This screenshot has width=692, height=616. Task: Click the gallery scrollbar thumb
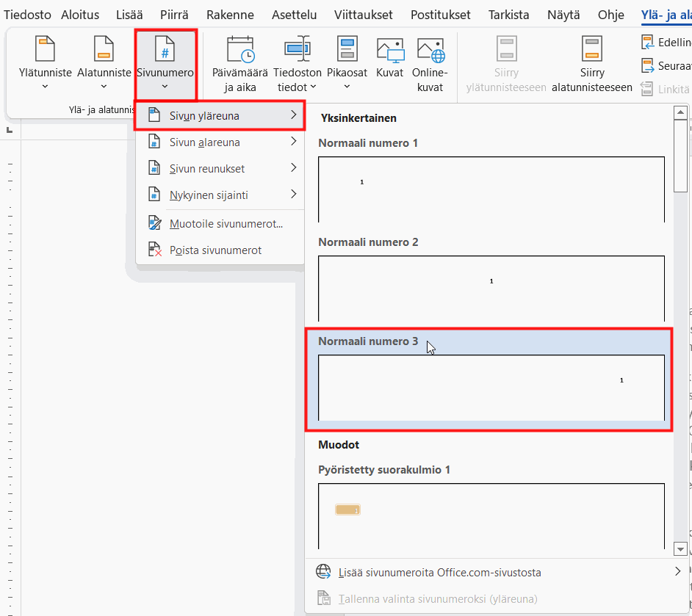[680, 156]
